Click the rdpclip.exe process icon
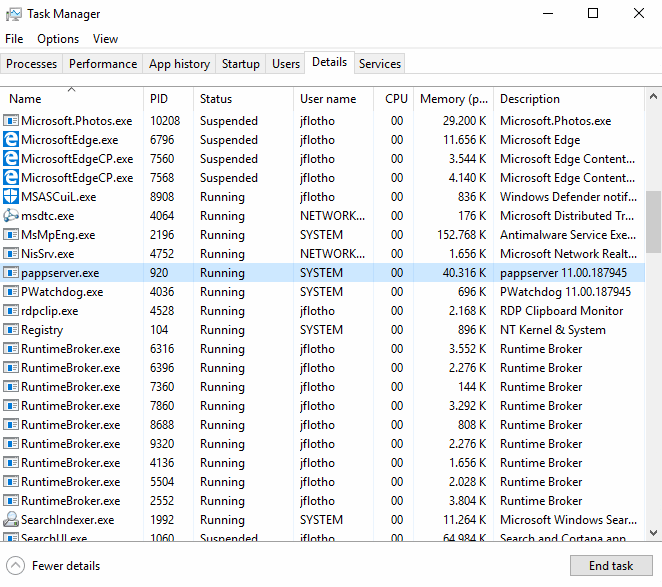The width and height of the screenshot is (662, 587). coord(11,311)
